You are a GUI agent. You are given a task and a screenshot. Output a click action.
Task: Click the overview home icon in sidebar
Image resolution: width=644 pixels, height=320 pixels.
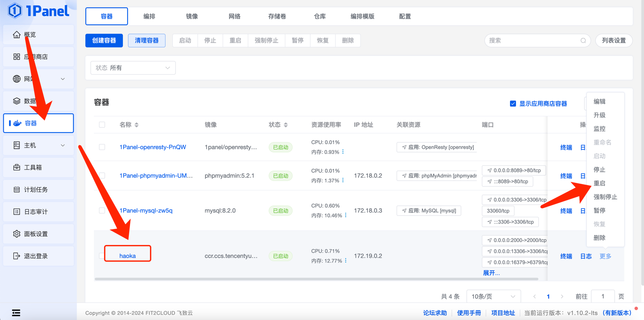point(17,35)
